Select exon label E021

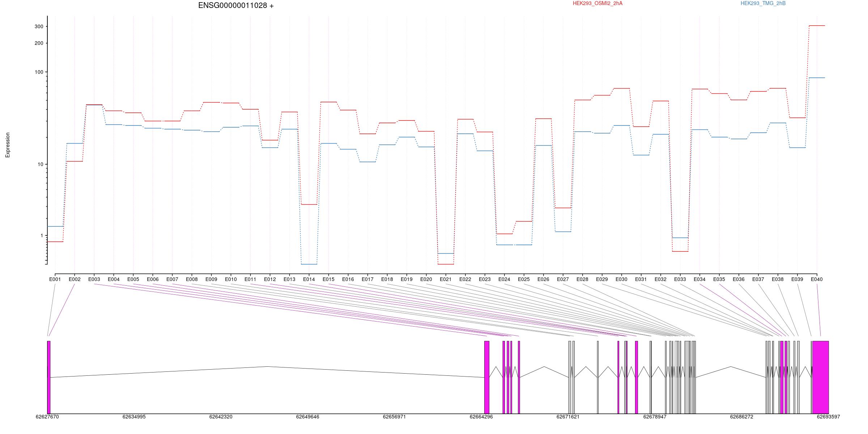tap(446, 279)
